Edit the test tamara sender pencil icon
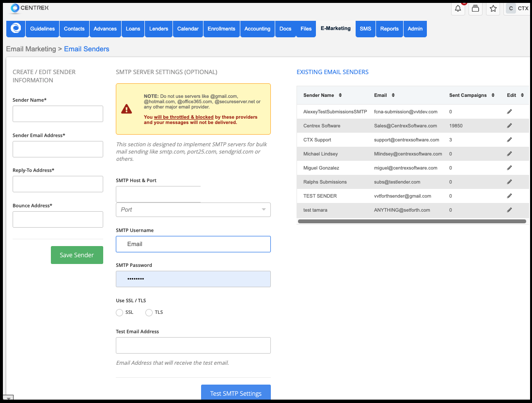The image size is (532, 403). click(509, 210)
